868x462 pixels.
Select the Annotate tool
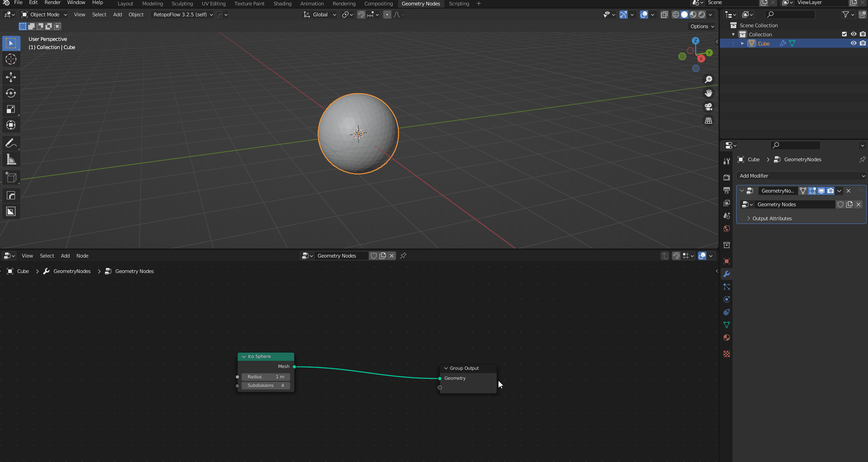(10, 143)
